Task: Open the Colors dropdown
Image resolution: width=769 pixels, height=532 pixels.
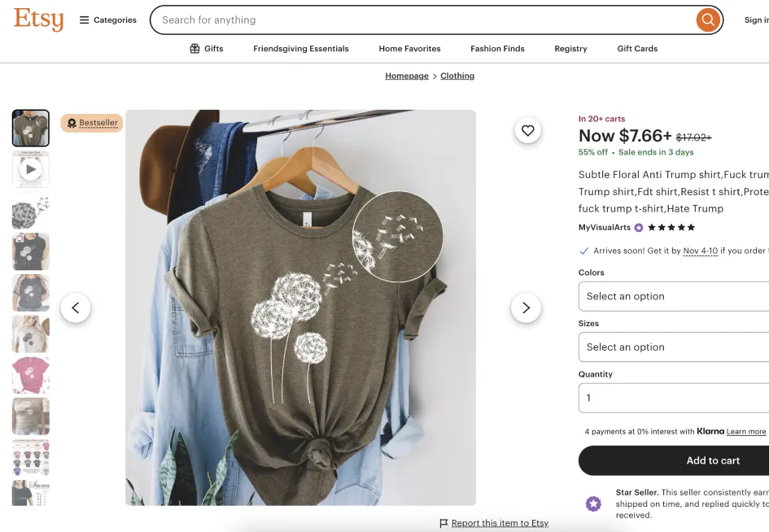Action: [674, 296]
